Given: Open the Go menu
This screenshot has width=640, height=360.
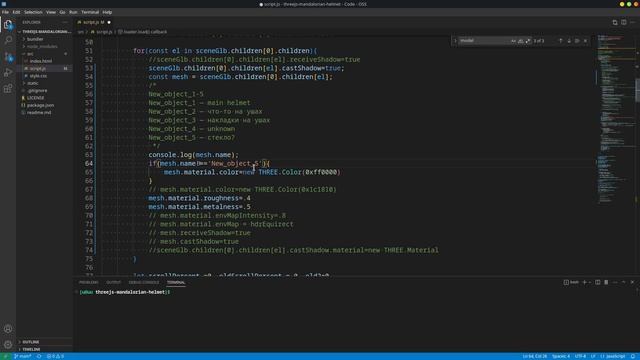Looking at the screenshot, I should (62, 12).
